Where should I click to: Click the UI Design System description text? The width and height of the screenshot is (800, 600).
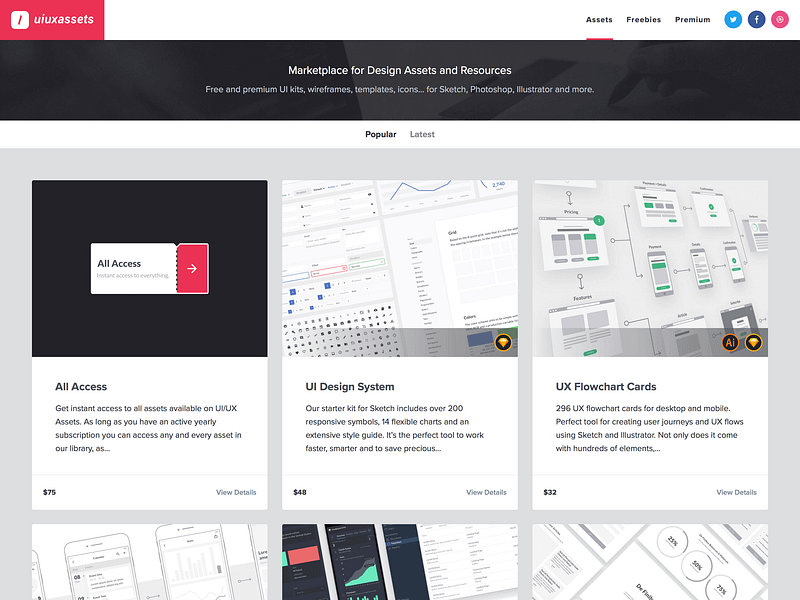[395, 428]
